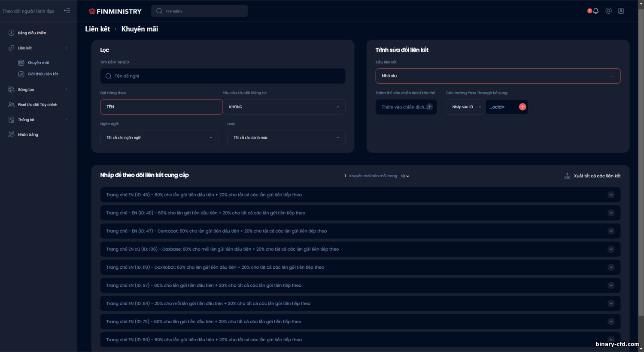Click the plus icon in Thêm vào chiến dịch field
Screen dimensions: 644x352
(429, 107)
